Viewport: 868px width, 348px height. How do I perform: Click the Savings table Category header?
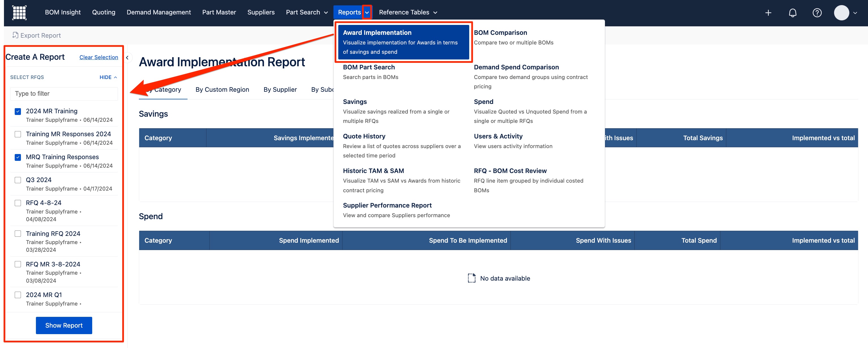point(173,138)
